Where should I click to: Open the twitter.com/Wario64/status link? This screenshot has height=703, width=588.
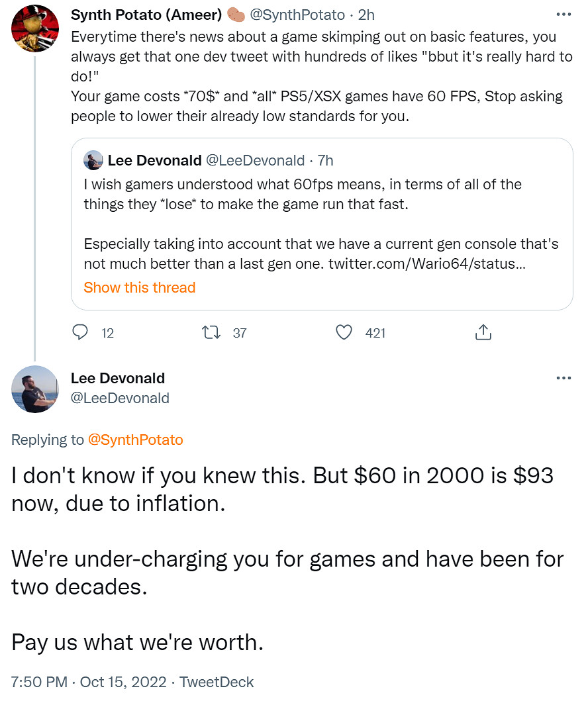pos(427,263)
